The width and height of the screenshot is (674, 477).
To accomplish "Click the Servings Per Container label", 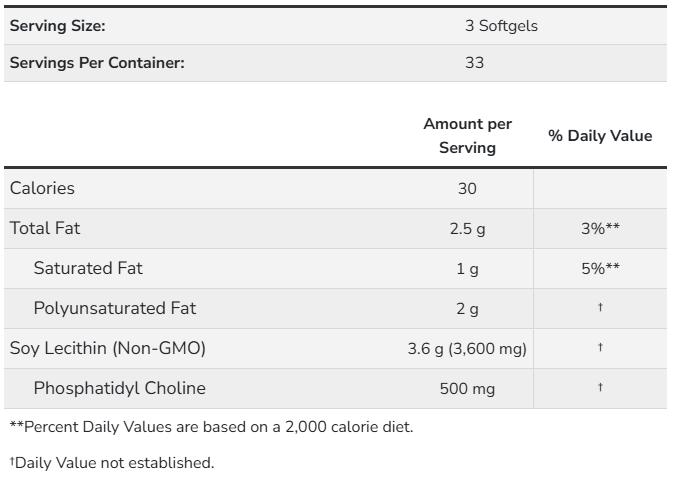I will (97, 63).
